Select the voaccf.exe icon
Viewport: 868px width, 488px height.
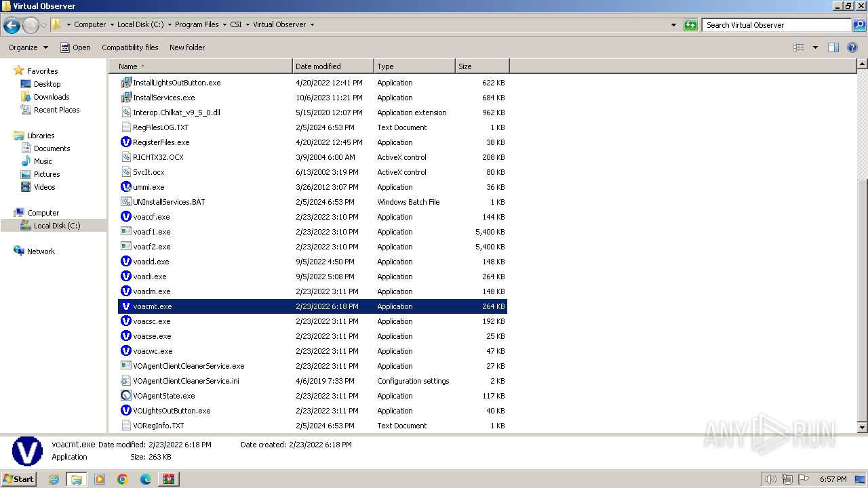pos(125,217)
